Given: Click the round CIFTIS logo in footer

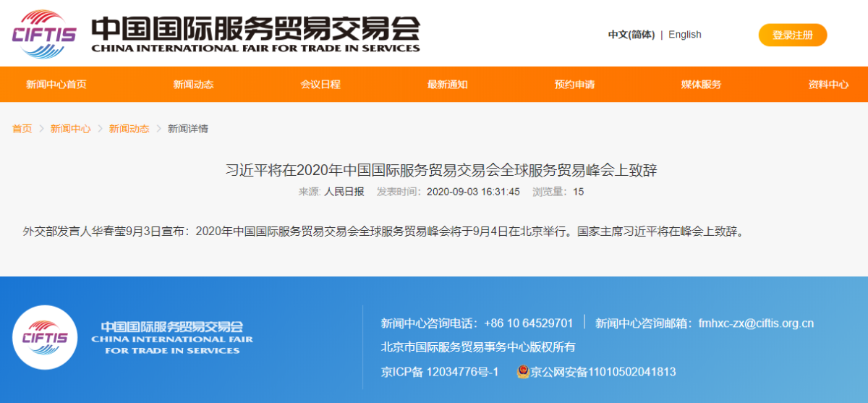Looking at the screenshot, I should pos(45,337).
